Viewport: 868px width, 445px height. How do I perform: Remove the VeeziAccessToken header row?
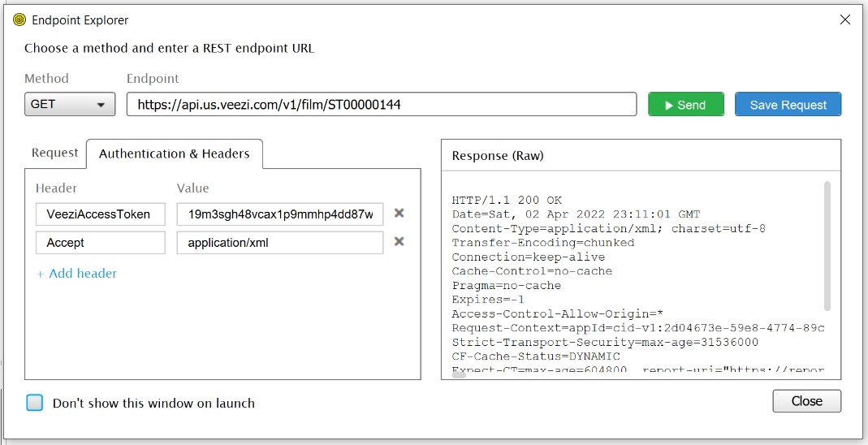pyautogui.click(x=399, y=213)
